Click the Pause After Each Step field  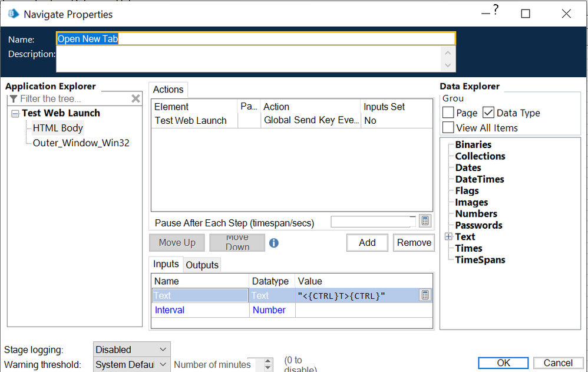point(373,222)
